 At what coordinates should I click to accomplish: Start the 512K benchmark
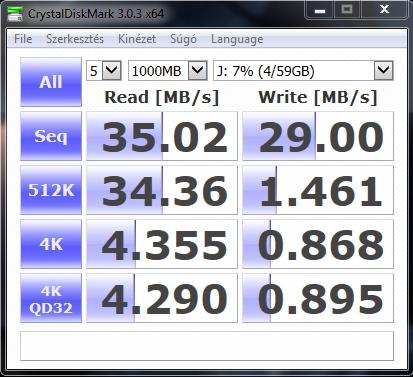pyautogui.click(x=51, y=190)
